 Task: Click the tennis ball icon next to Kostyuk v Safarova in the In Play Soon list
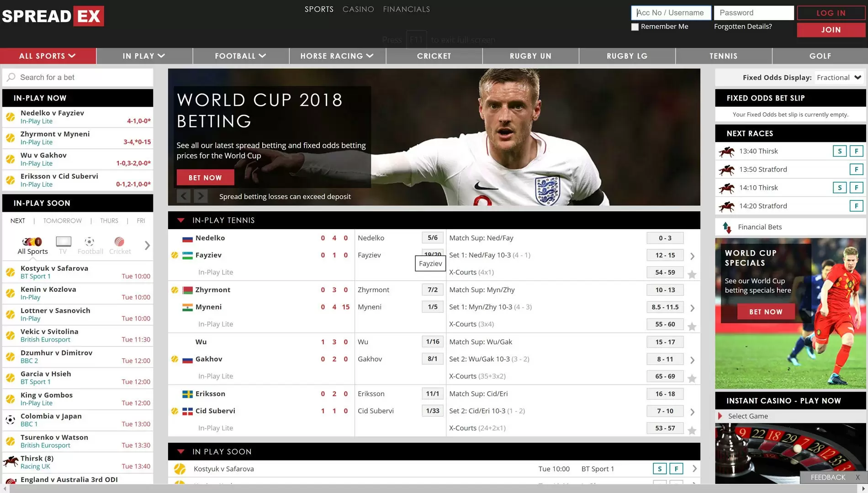[x=180, y=469]
